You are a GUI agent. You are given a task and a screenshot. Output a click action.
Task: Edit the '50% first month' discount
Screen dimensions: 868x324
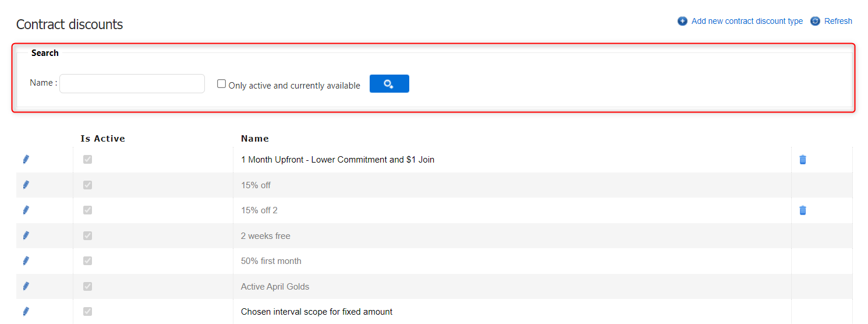pos(26,261)
